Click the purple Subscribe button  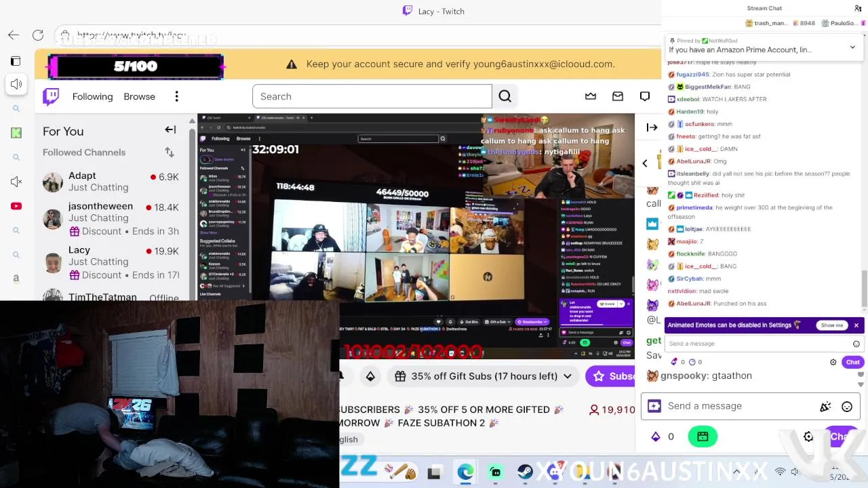coord(610,376)
